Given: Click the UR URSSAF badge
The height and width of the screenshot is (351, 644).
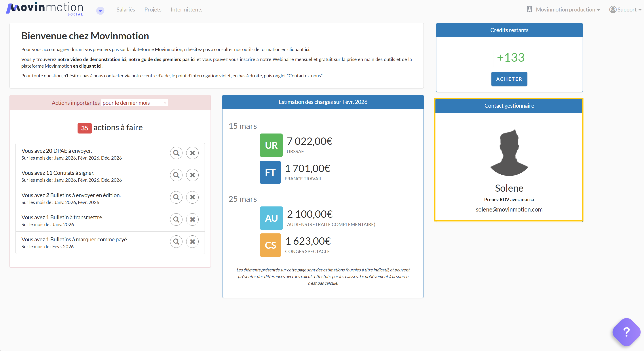Looking at the screenshot, I should coord(271,145).
